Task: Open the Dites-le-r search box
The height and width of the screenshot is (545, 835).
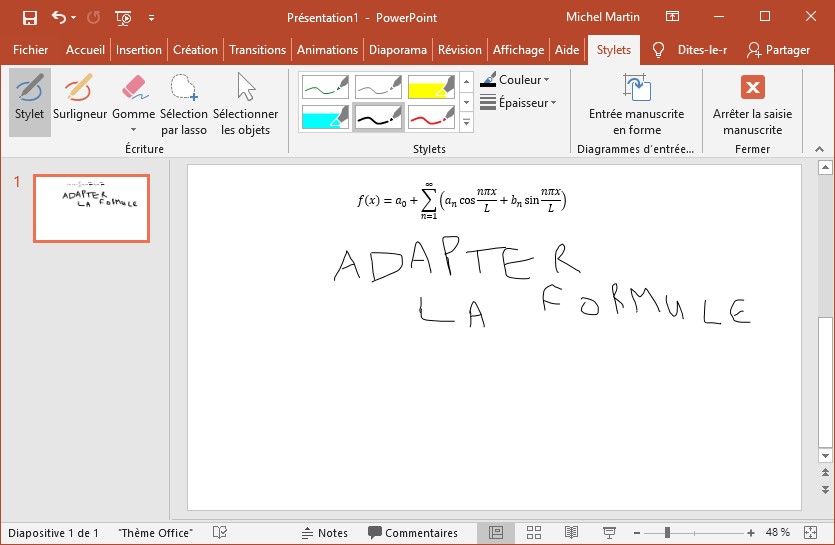Action: tap(690, 50)
